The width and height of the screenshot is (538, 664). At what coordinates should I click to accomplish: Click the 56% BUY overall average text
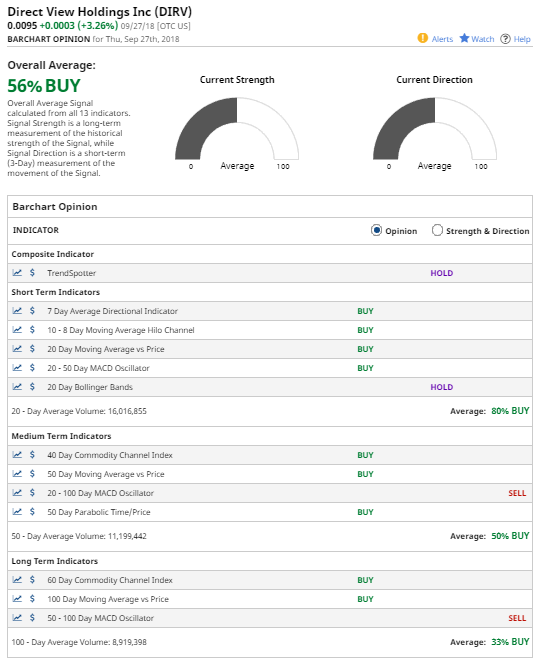pyautogui.click(x=44, y=86)
